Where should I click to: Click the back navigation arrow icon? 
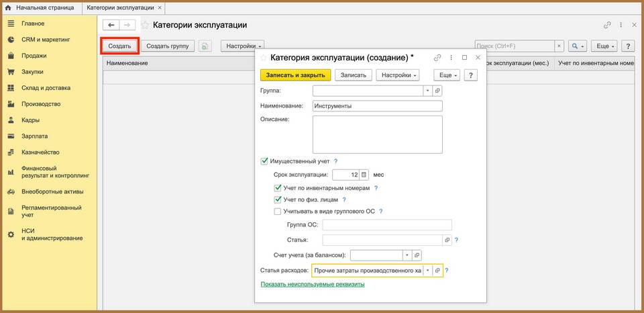click(x=111, y=25)
